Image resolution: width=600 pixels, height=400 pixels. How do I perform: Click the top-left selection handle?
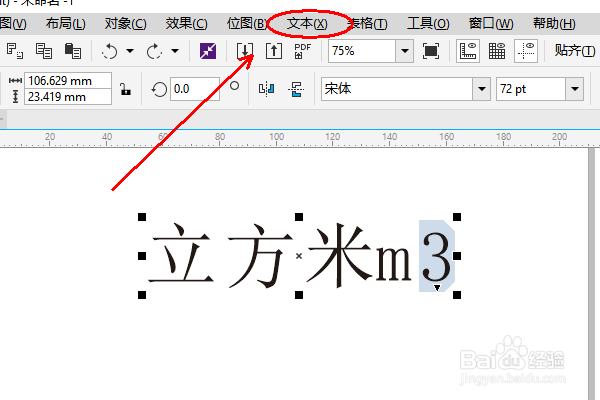tap(142, 217)
